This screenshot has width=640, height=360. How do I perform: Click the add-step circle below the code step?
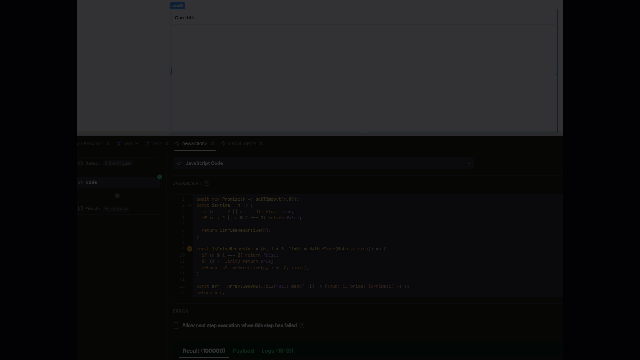117,196
